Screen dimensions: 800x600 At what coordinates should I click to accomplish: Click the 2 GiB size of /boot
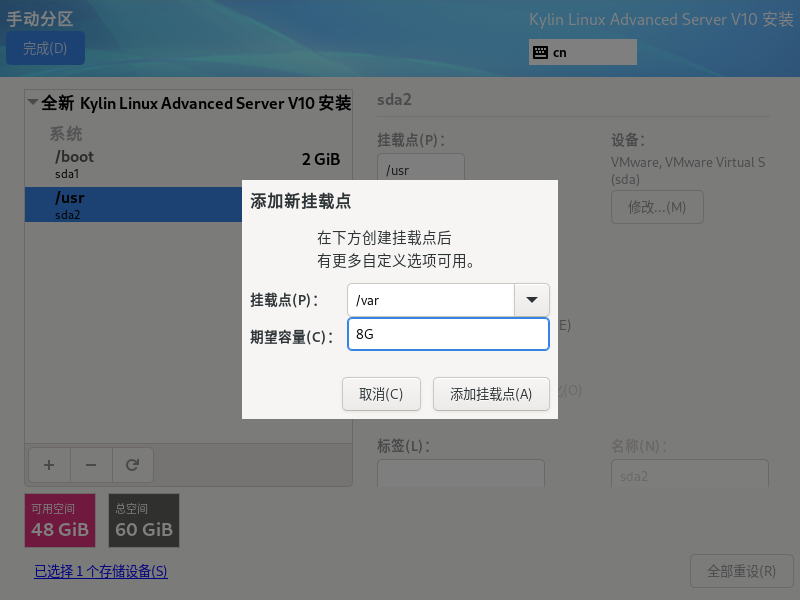click(x=321, y=159)
